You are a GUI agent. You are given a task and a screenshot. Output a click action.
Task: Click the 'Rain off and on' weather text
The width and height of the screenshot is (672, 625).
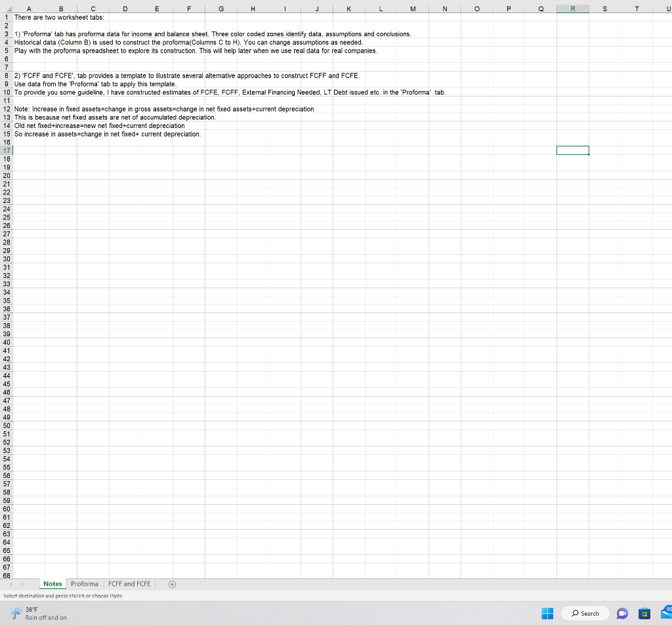(x=46, y=618)
